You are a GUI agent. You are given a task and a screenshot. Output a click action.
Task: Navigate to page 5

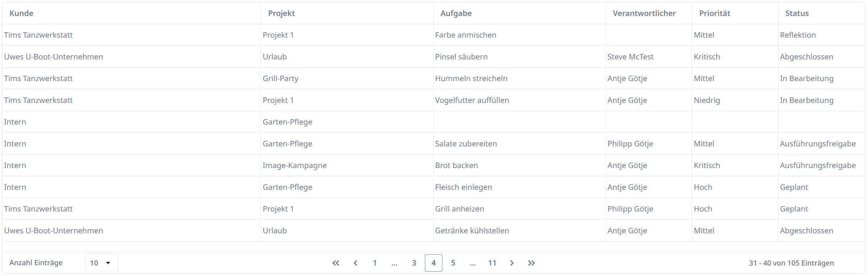click(x=453, y=263)
